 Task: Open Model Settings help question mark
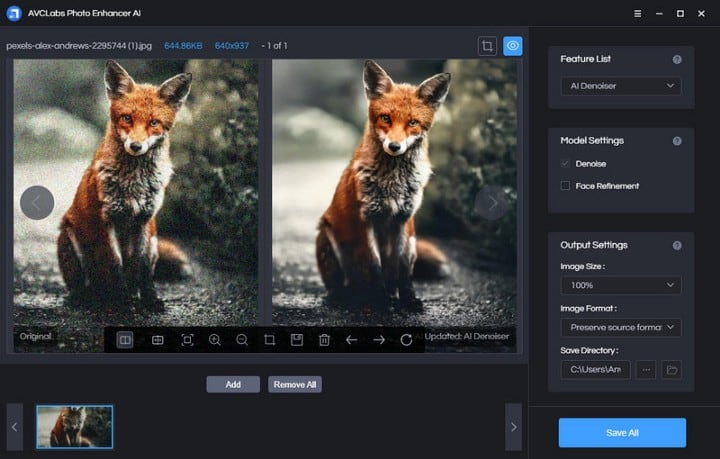[x=677, y=141]
